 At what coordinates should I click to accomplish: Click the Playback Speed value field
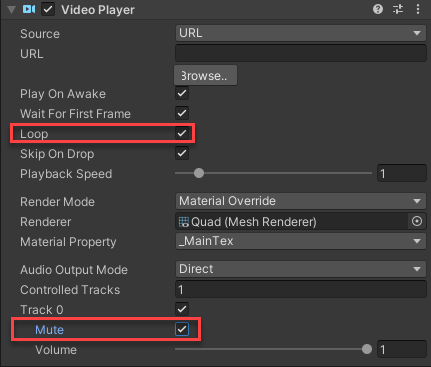click(x=402, y=173)
